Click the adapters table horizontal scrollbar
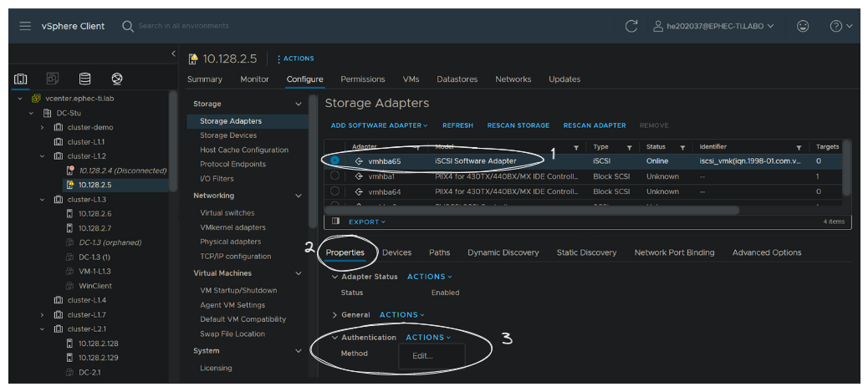 click(x=533, y=211)
